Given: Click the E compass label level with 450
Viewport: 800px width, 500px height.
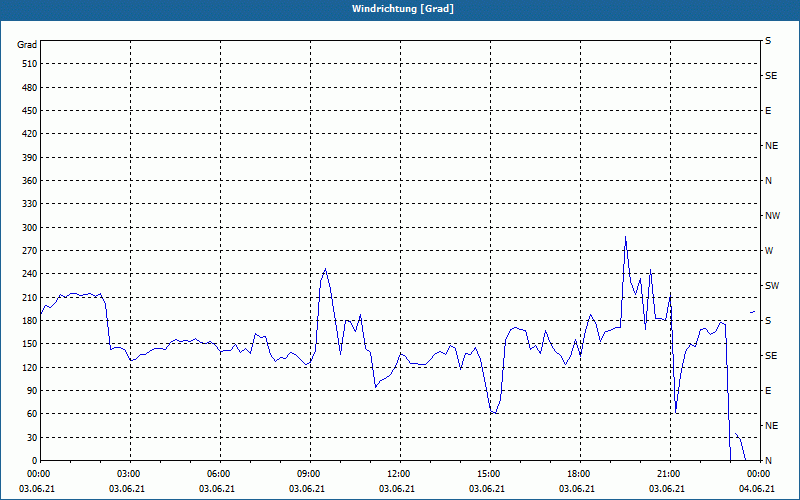Looking at the screenshot, I should (x=768, y=111).
